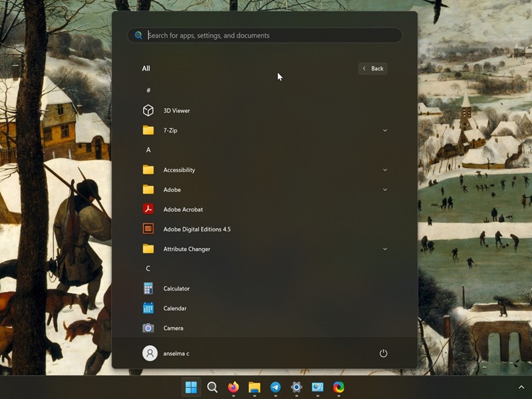The height and width of the screenshot is (399, 532).
Task: Open Adobe Digital Editions 4.5 icon
Action: tap(148, 229)
